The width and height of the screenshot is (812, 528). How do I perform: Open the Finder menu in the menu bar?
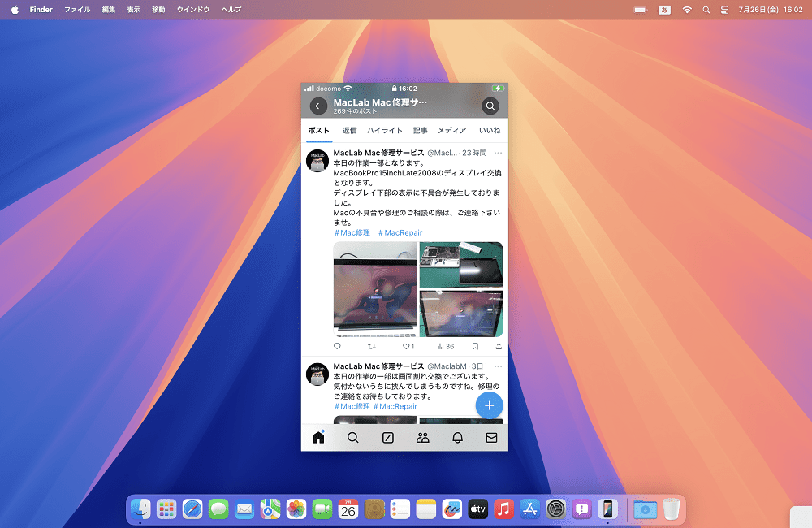[x=41, y=9]
